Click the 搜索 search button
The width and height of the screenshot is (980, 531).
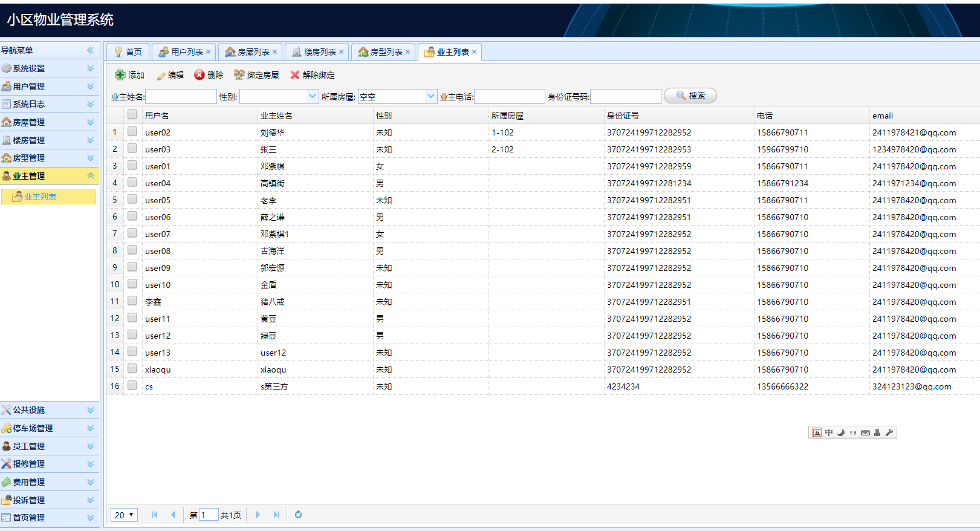(690, 96)
